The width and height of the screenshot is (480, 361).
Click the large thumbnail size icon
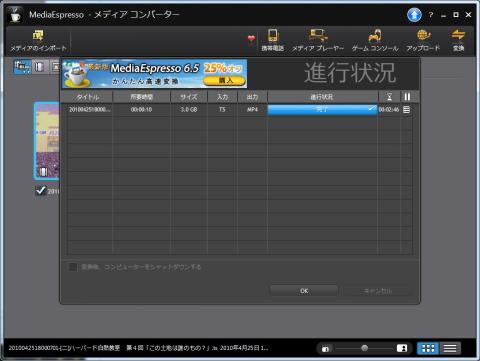[x=402, y=348]
